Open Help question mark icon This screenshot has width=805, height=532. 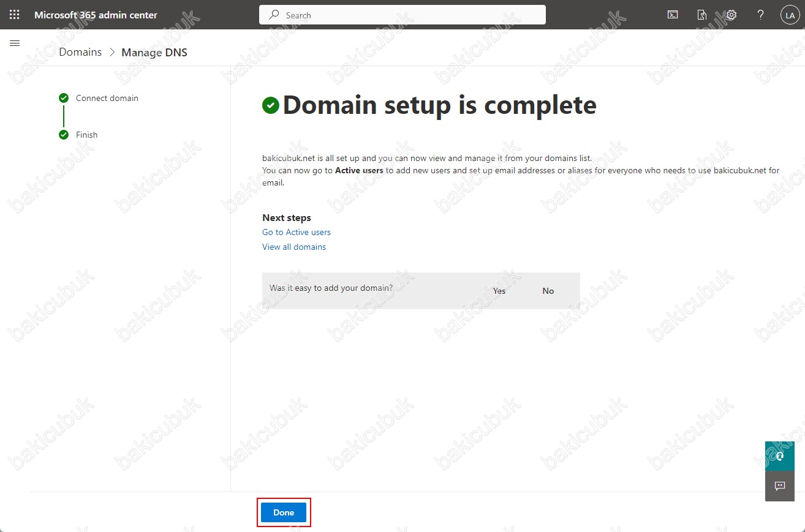tap(761, 15)
